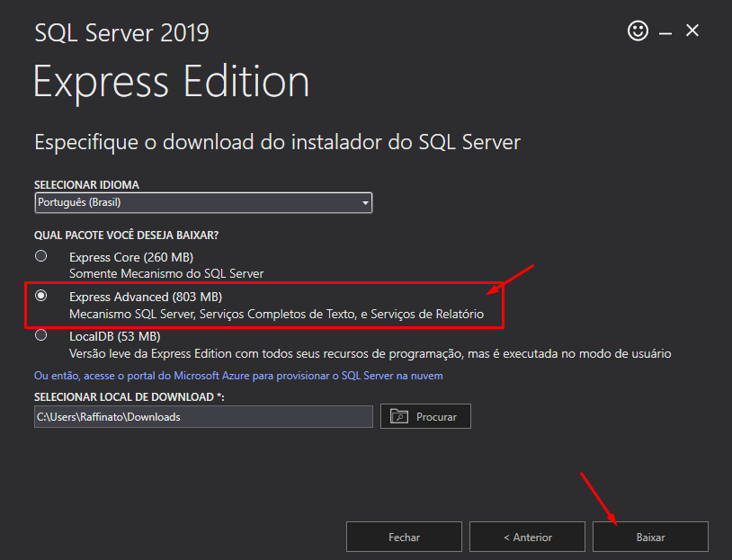Click the LocalDB (53 MB) label
The height and width of the screenshot is (560, 732).
pyautogui.click(x=115, y=336)
